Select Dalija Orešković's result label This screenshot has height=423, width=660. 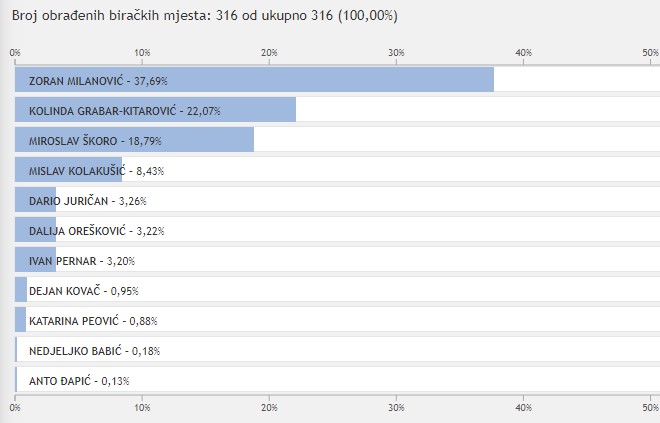coord(96,230)
